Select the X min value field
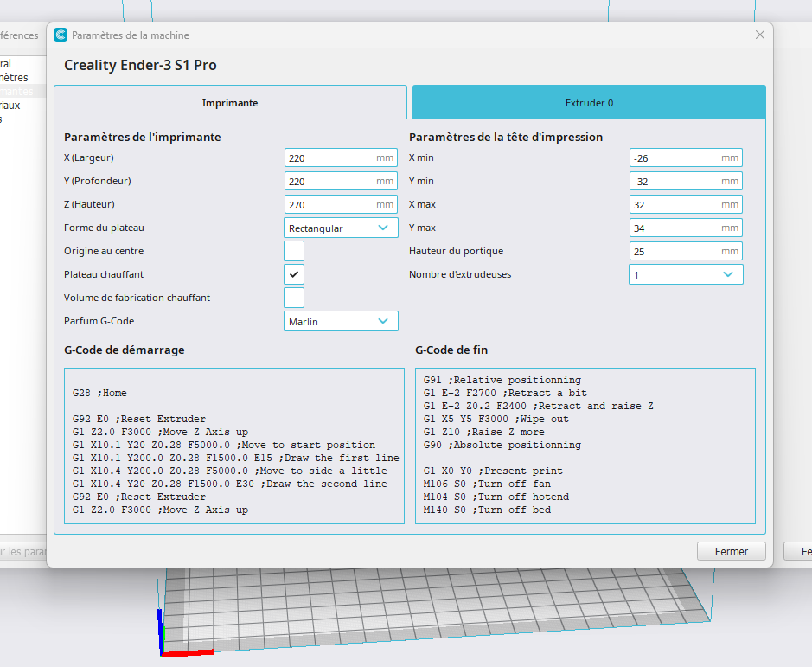812x667 pixels. 675,158
